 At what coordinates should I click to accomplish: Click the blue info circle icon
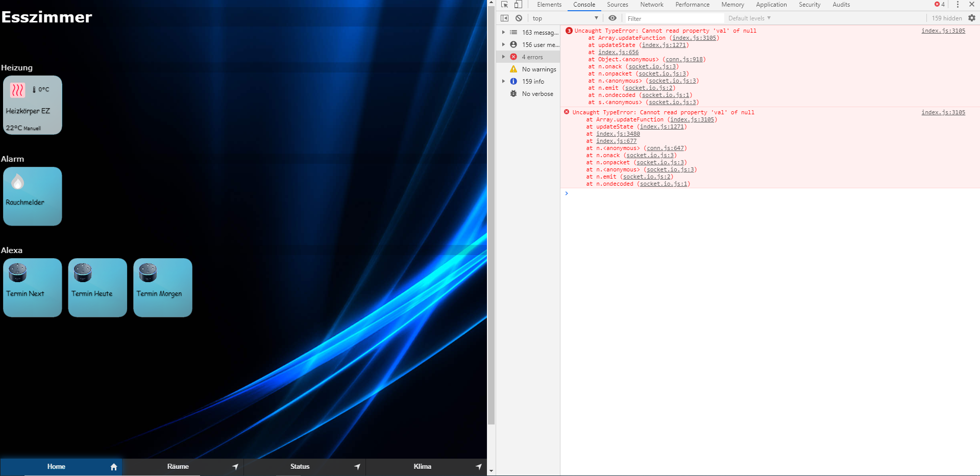(x=513, y=82)
